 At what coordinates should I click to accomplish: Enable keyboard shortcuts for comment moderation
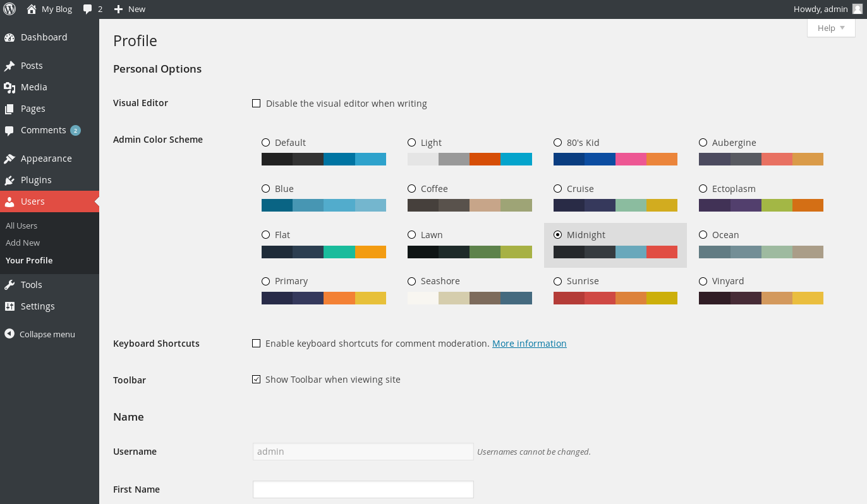(257, 344)
